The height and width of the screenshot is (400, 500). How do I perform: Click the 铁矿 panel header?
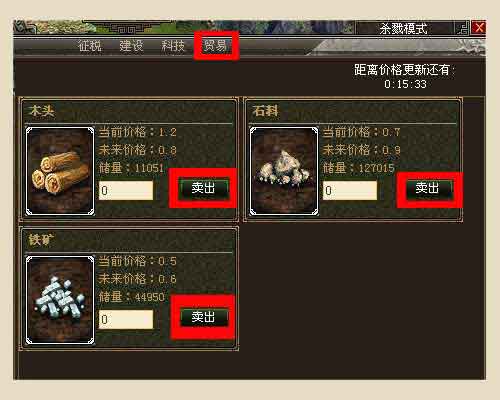pyautogui.click(x=42, y=240)
